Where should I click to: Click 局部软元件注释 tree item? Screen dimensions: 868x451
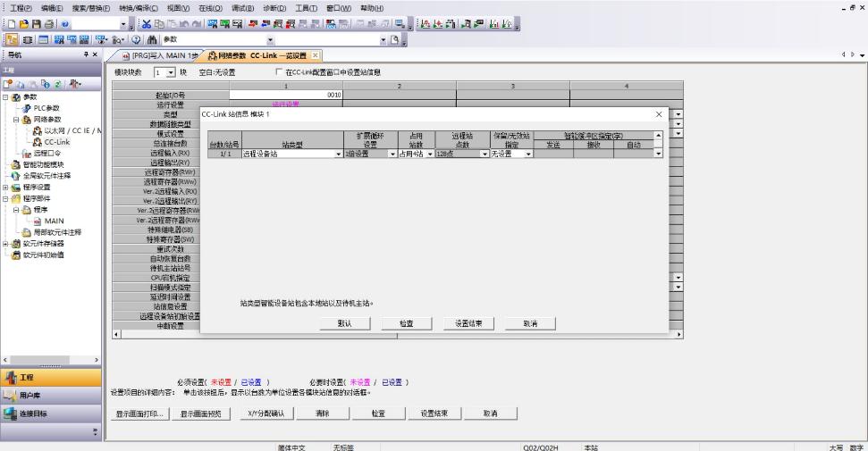coord(57,232)
